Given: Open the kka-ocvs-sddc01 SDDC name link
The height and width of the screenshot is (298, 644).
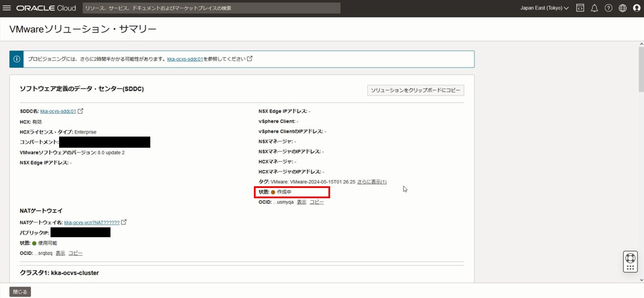Looking at the screenshot, I should [x=58, y=111].
